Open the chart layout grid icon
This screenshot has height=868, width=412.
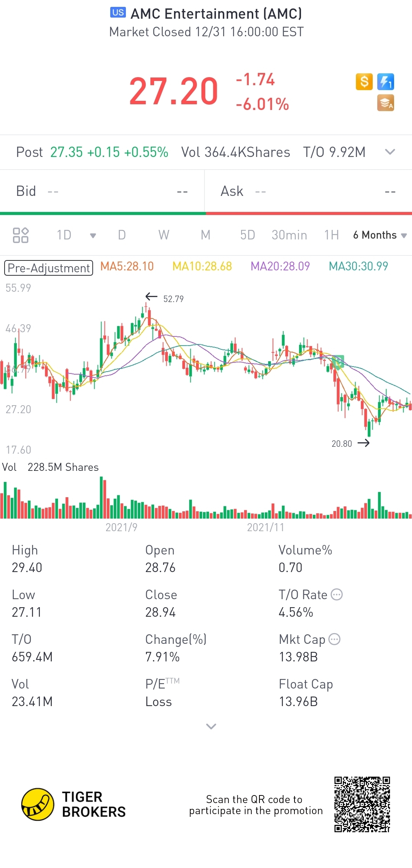click(21, 235)
